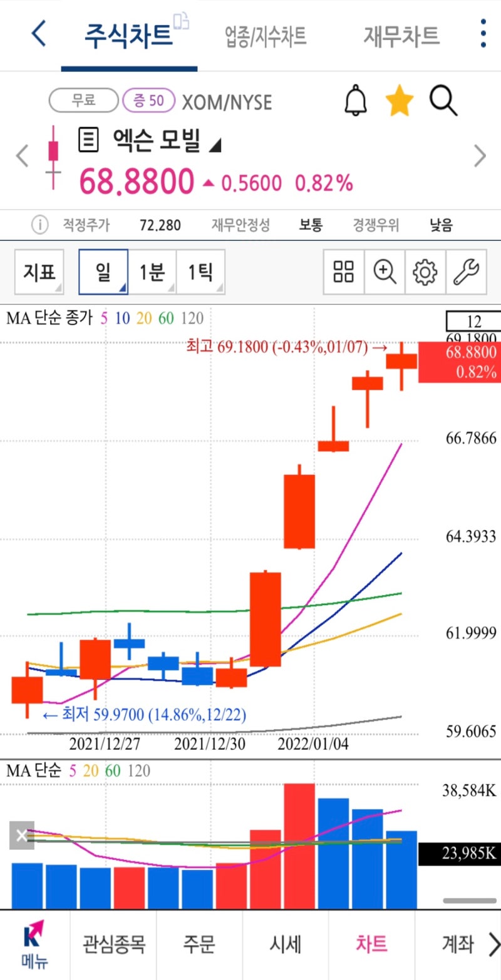Toggle the favorite star for XOM
Image resolution: width=501 pixels, height=980 pixels.
(x=399, y=100)
